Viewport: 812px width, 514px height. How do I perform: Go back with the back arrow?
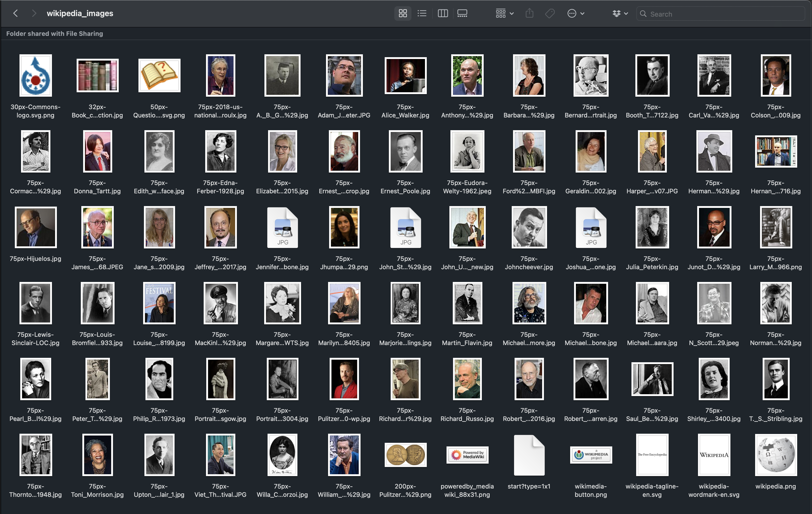(16, 14)
